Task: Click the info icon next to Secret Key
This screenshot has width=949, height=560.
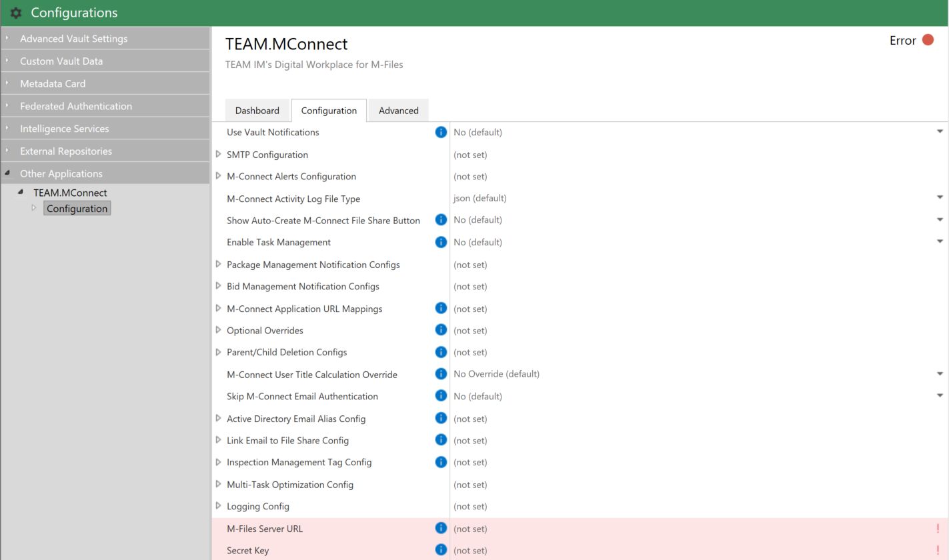Action: (x=440, y=549)
